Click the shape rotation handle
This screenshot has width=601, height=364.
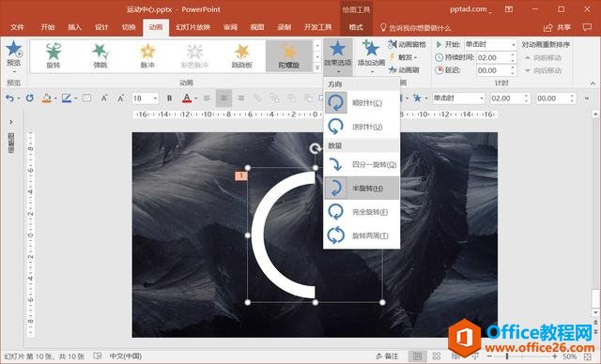pos(315,148)
